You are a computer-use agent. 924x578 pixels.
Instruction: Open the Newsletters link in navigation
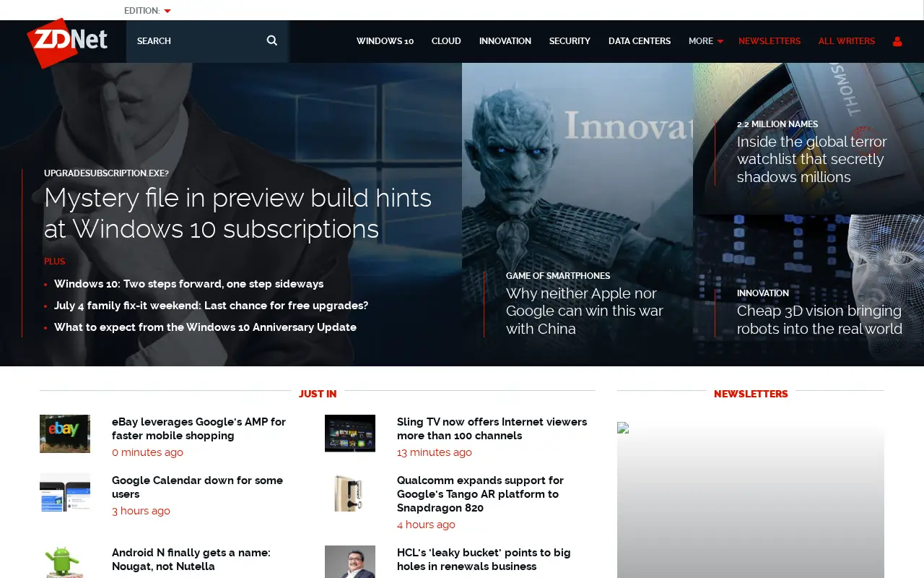click(x=770, y=41)
